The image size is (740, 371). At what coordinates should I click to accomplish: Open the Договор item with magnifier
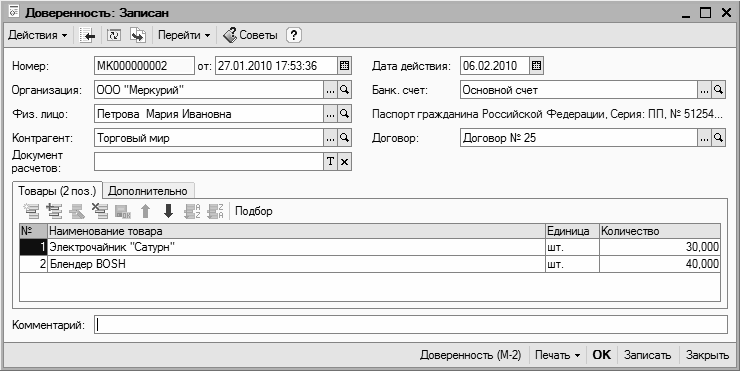coord(718,138)
